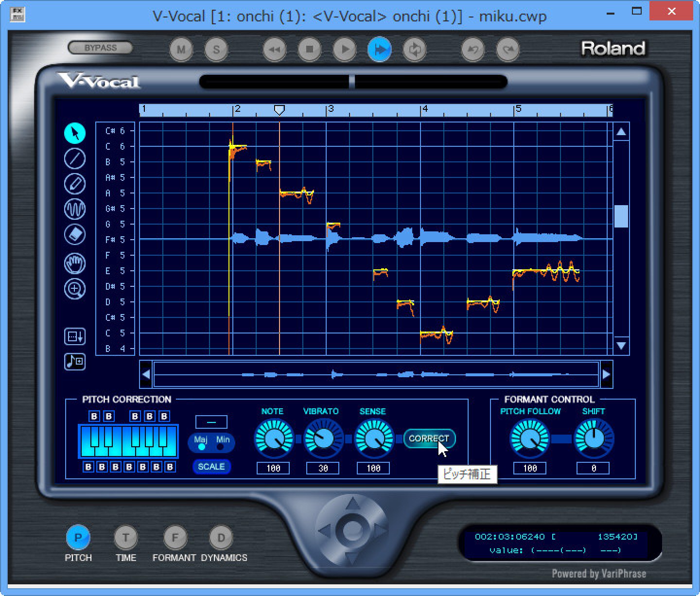Click the piano keyboard in Pitch Correction
This screenshot has width=700, height=596.
(128, 441)
